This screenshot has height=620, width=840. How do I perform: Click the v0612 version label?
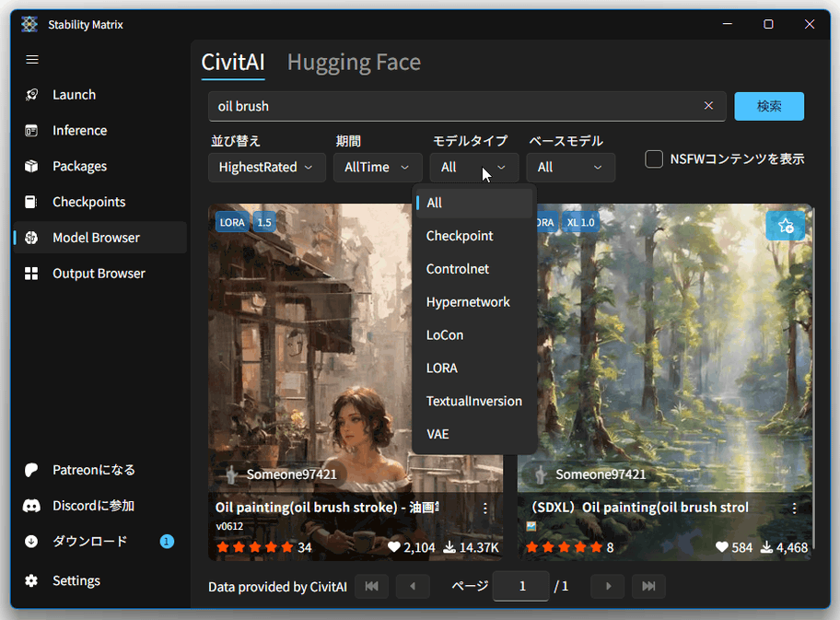229,526
